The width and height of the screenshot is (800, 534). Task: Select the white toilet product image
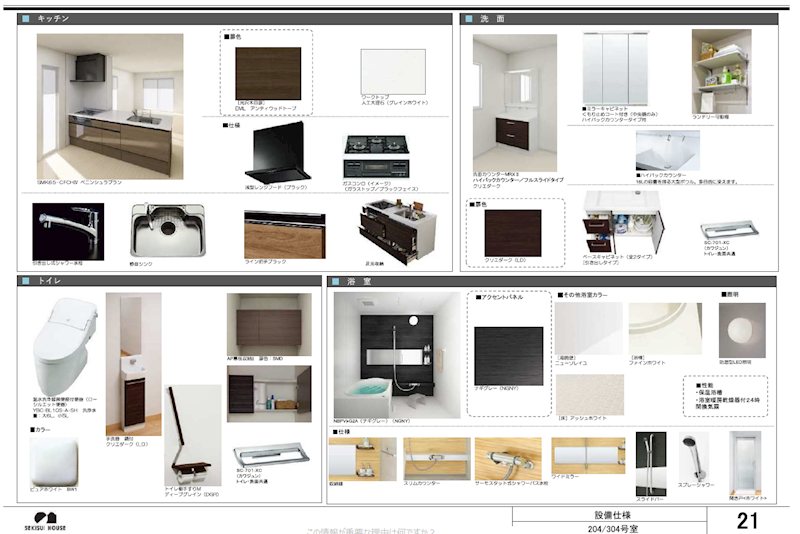click(x=65, y=347)
